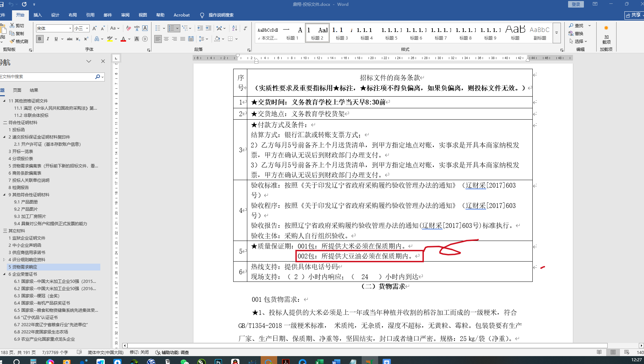Insert enclosed character (circled 字)
This screenshot has height=364, width=644.
click(145, 39)
